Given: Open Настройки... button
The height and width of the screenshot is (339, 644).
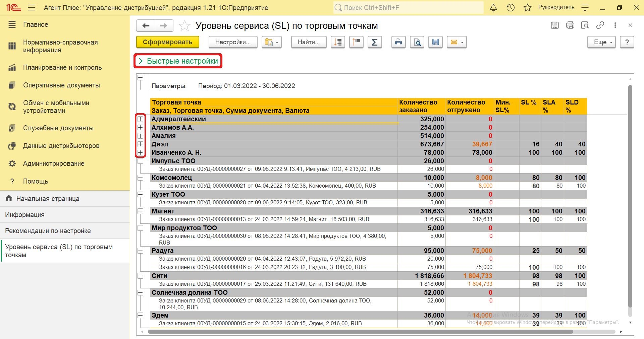Looking at the screenshot, I should click(233, 42).
